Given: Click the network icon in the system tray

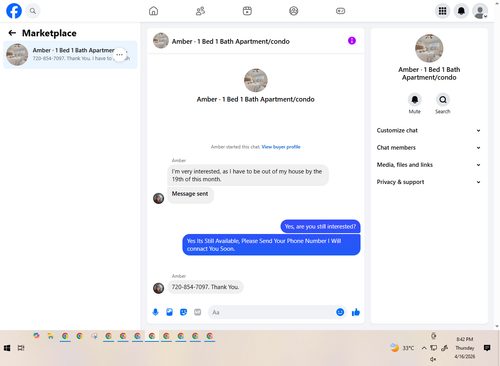Looking at the screenshot, I should coord(434,348).
